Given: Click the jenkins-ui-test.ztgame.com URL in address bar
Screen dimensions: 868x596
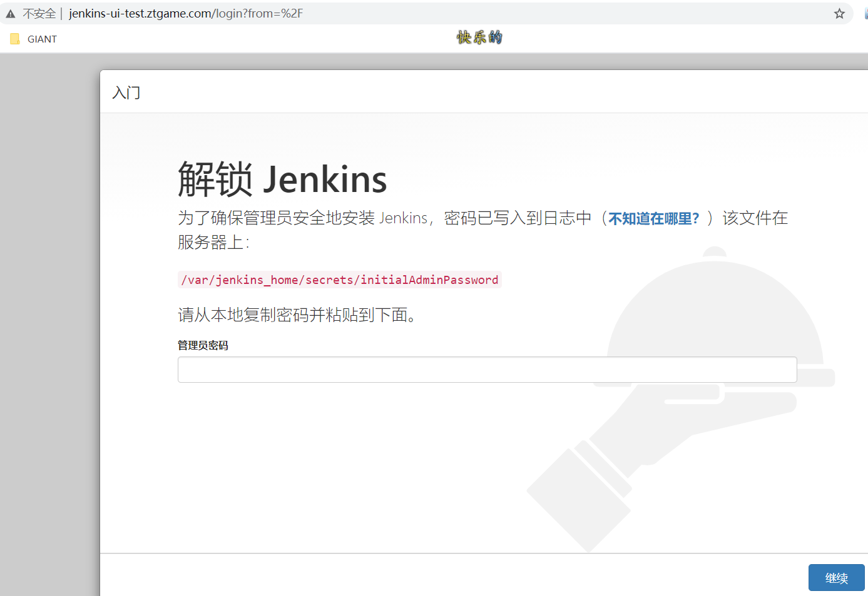Looking at the screenshot, I should click(x=186, y=13).
